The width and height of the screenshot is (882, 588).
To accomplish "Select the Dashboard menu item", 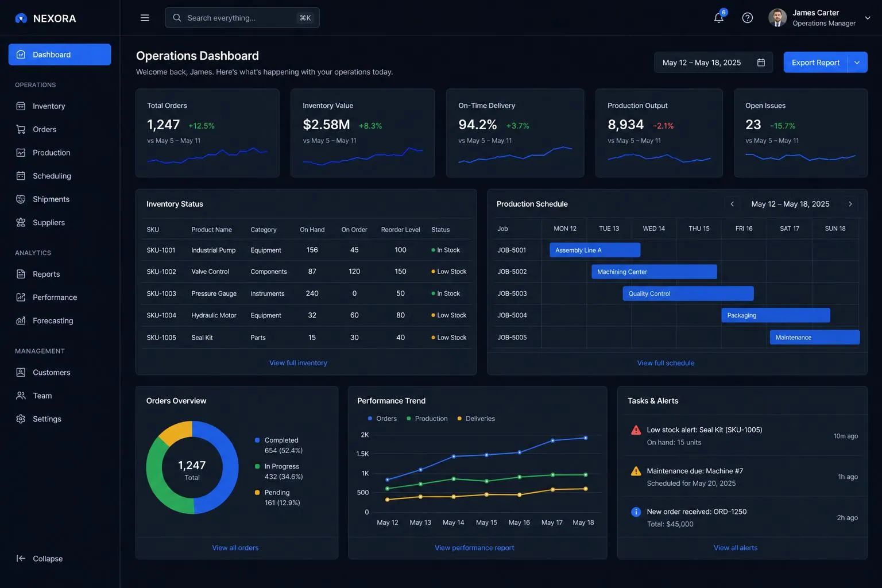I will click(x=60, y=55).
